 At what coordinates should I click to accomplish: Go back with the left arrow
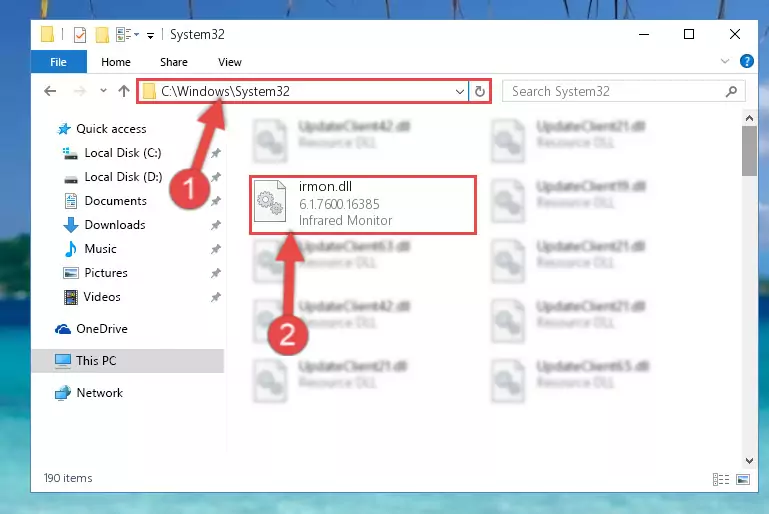click(50, 91)
